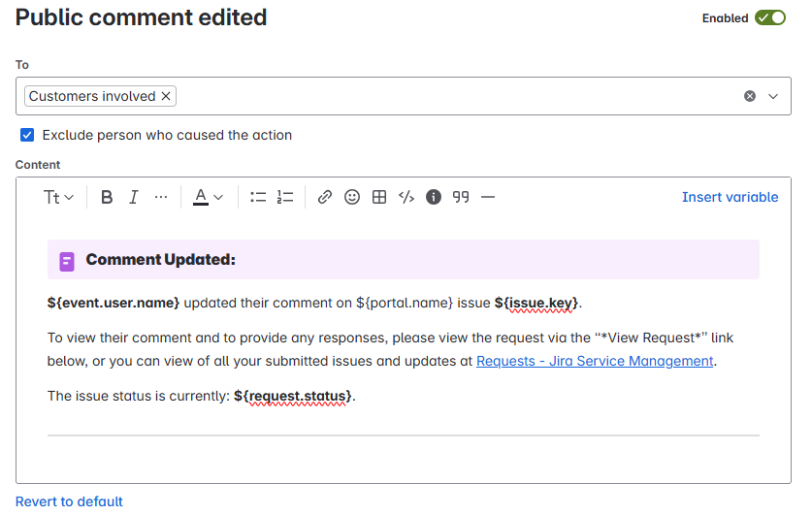Viewport: 812px width, 516px height.
Task: Open more formatting options ellipsis
Action: pos(161,197)
